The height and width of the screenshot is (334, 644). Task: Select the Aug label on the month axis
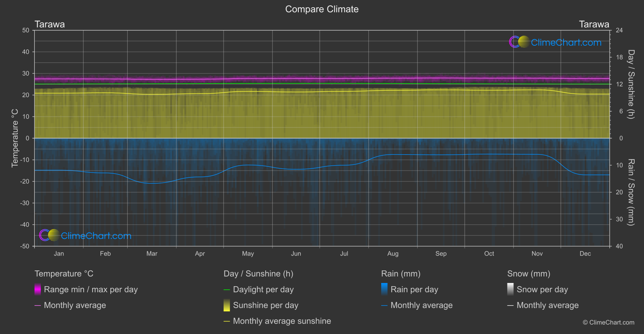(x=393, y=253)
